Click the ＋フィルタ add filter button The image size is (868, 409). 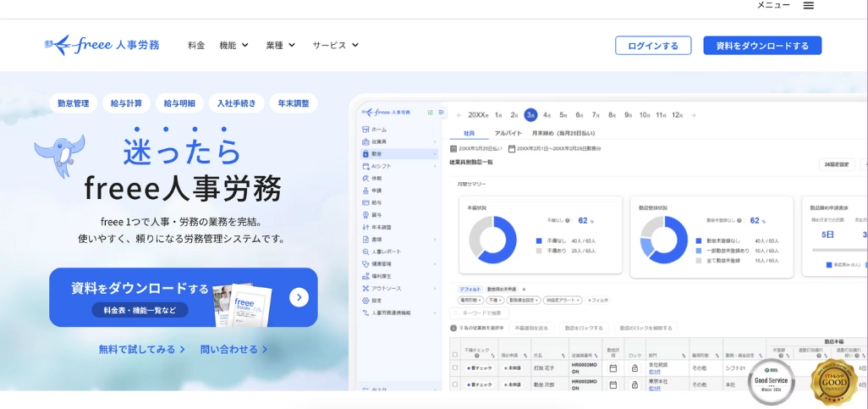coord(598,300)
